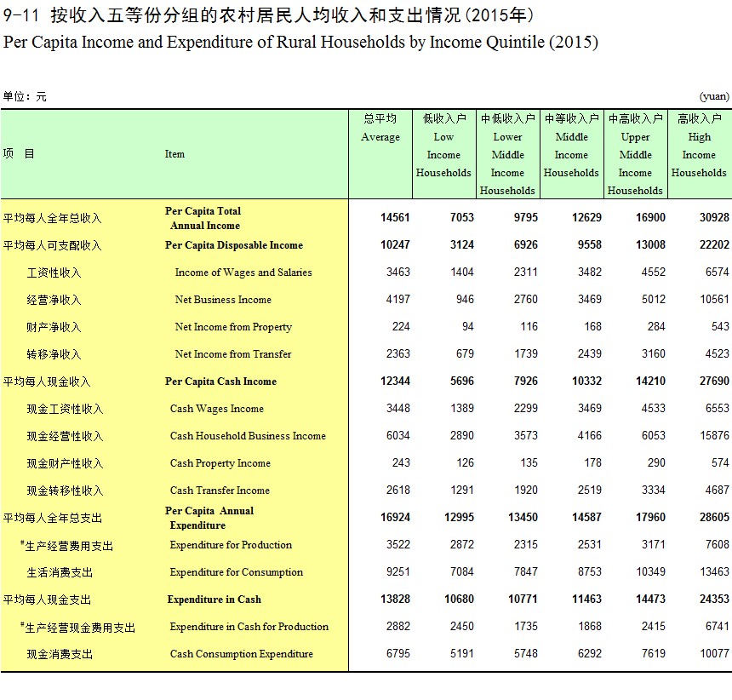The height and width of the screenshot is (700, 732).
Task: Click the 'Net Business Income' row label
Action: tap(223, 300)
